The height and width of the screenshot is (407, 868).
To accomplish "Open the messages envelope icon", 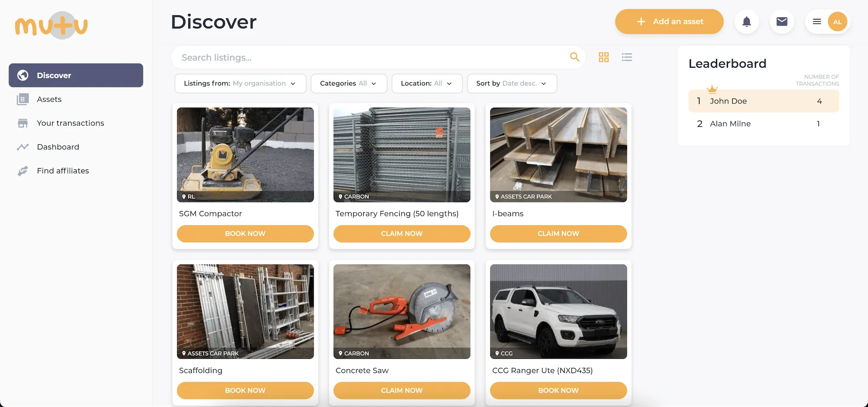I will [782, 22].
